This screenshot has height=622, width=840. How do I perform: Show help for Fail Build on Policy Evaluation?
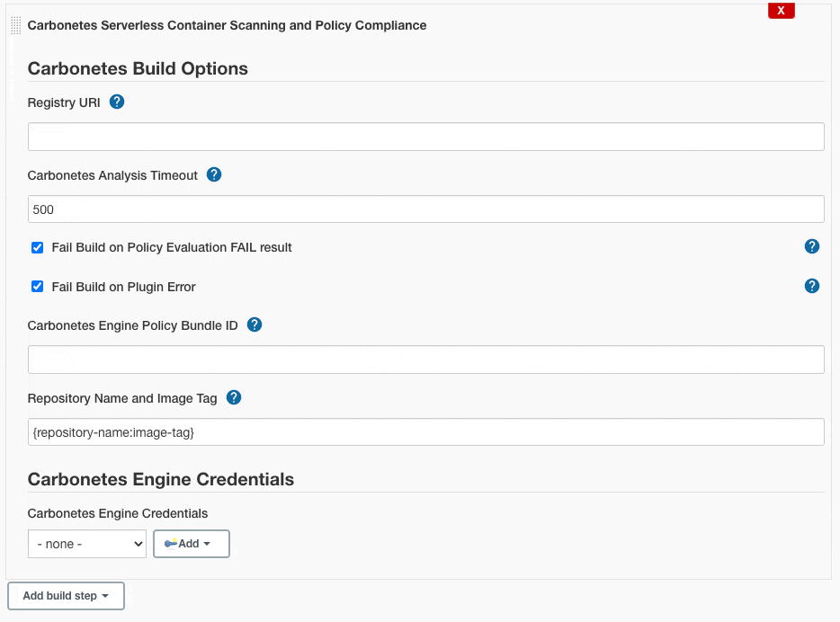click(x=811, y=246)
